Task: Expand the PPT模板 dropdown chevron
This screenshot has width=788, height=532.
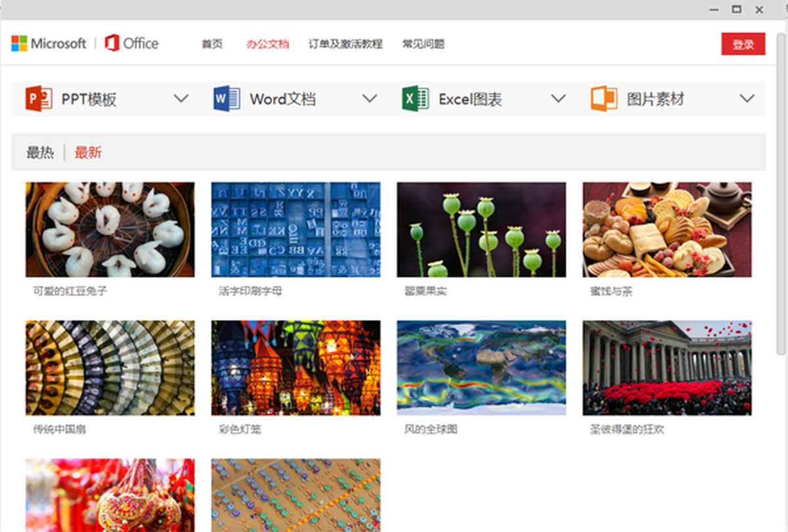Action: (x=181, y=99)
